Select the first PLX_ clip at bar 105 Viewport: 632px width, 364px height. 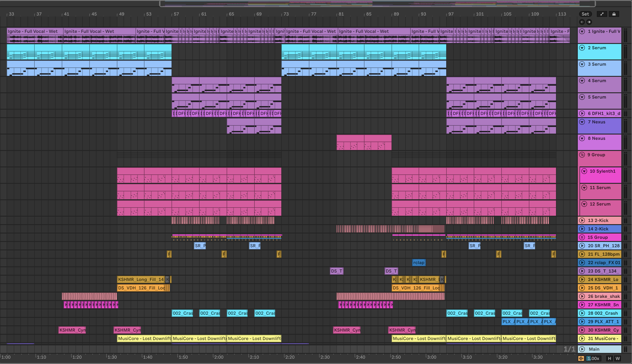click(508, 322)
